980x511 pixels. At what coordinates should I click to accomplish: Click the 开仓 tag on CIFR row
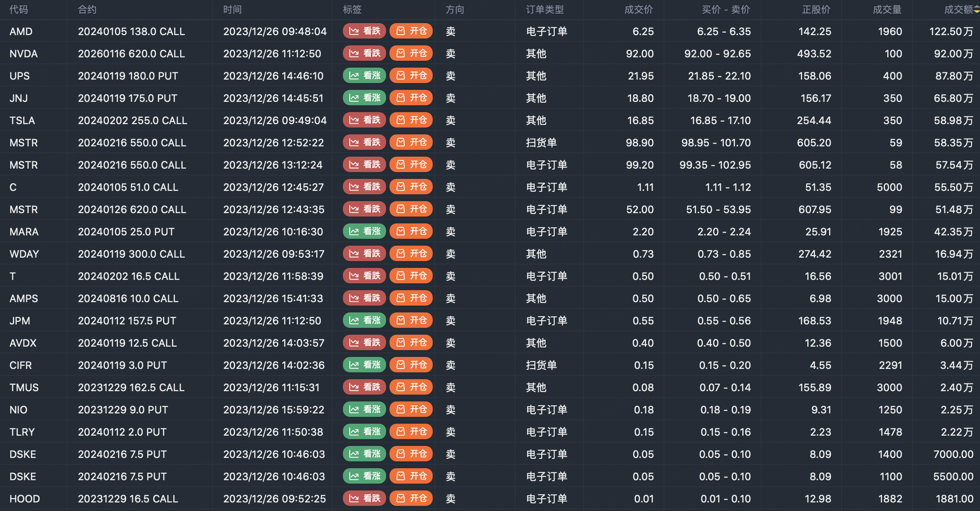411,365
